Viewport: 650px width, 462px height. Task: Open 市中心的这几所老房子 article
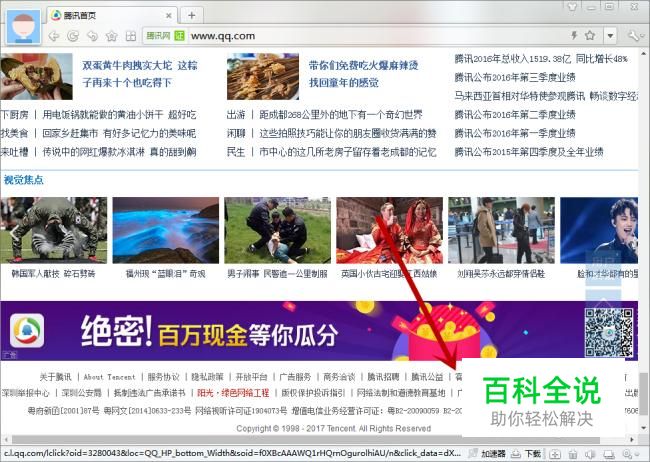[x=348, y=152]
